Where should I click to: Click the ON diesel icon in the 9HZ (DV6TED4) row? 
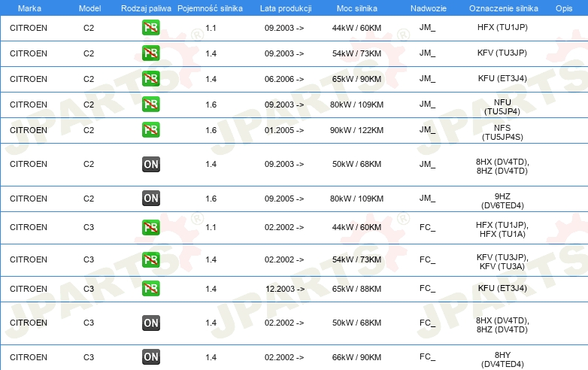tap(150, 199)
